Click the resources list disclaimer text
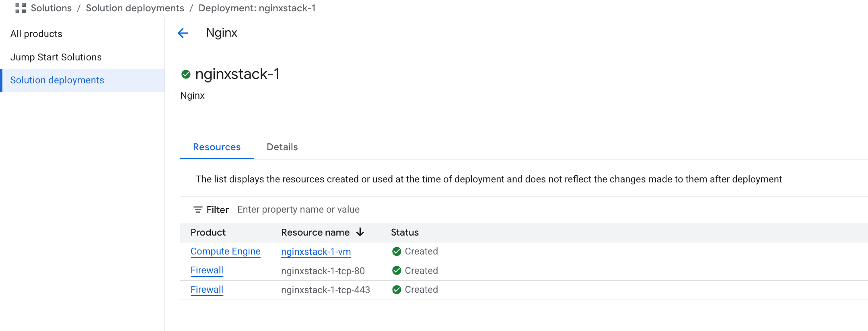Screen dimensions: 868x331 point(489,179)
